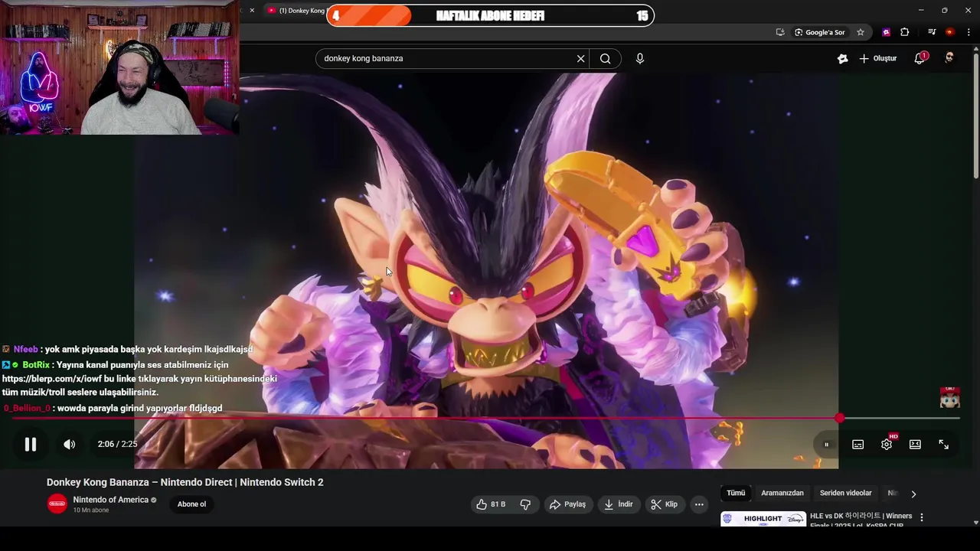
Task: Click the HAFTALIK ABONE HEDEFI goal bar
Action: 490,15
